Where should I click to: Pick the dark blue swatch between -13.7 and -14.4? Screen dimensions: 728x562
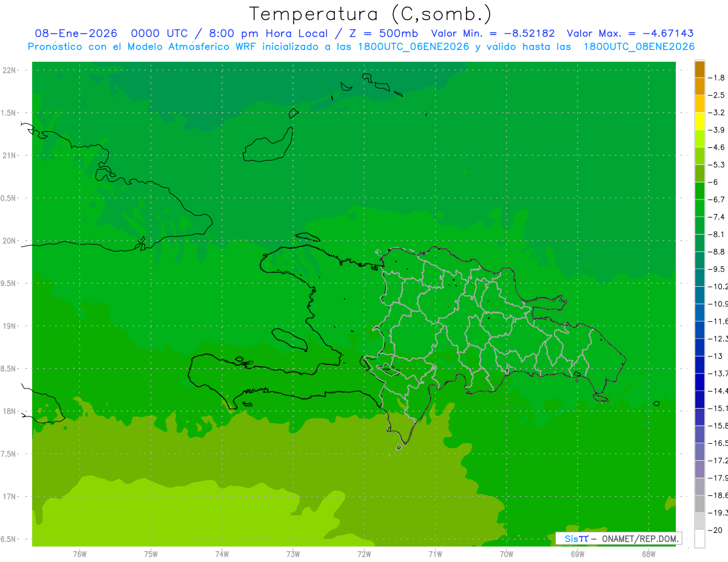(699, 382)
